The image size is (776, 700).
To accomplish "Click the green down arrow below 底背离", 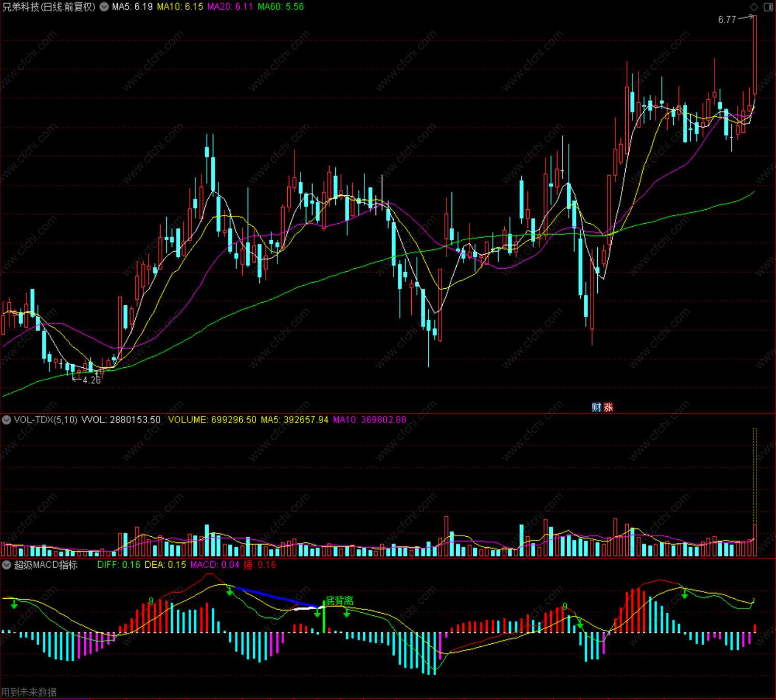I will (347, 613).
